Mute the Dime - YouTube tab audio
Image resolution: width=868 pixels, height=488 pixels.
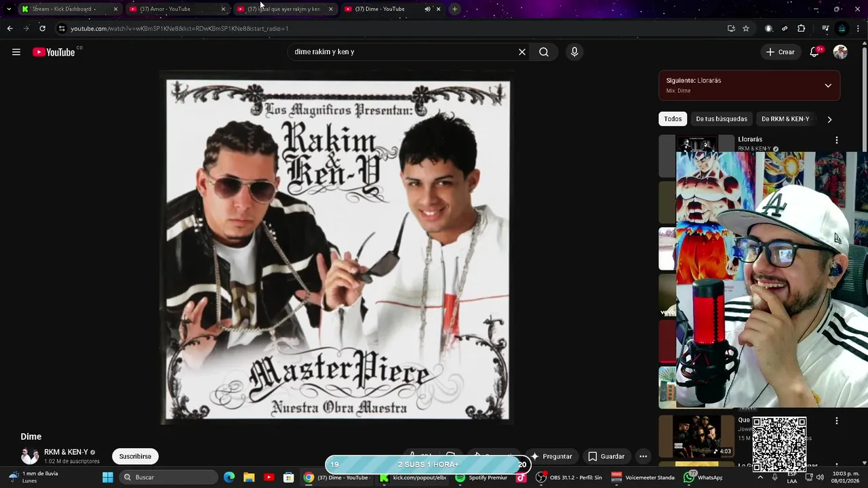click(x=427, y=9)
